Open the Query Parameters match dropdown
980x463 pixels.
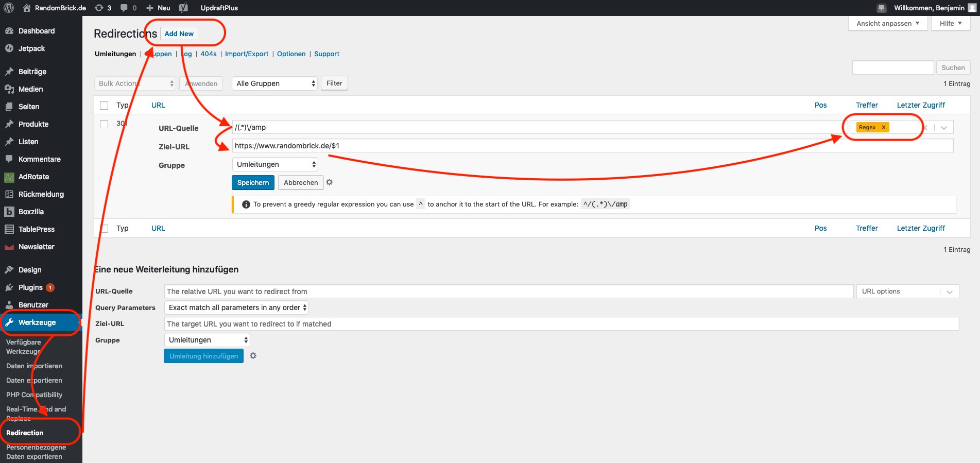[x=236, y=307]
